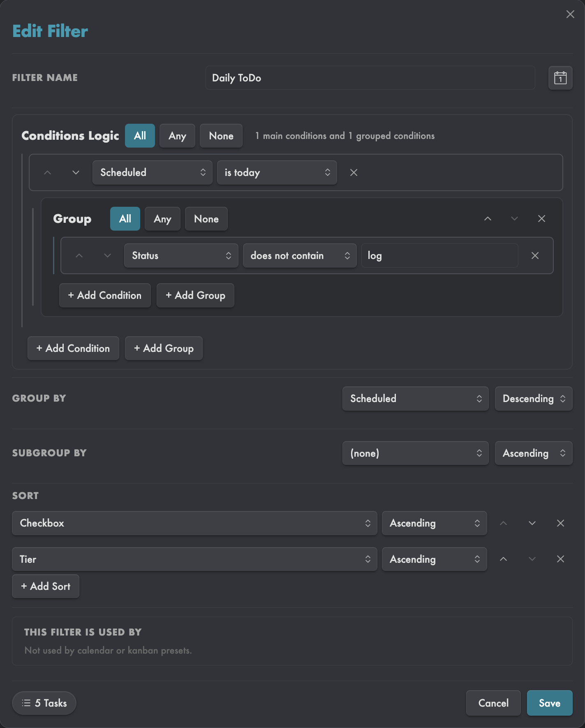Open Subgroup By (none) dropdown
The height and width of the screenshot is (728, 585).
pos(416,453)
